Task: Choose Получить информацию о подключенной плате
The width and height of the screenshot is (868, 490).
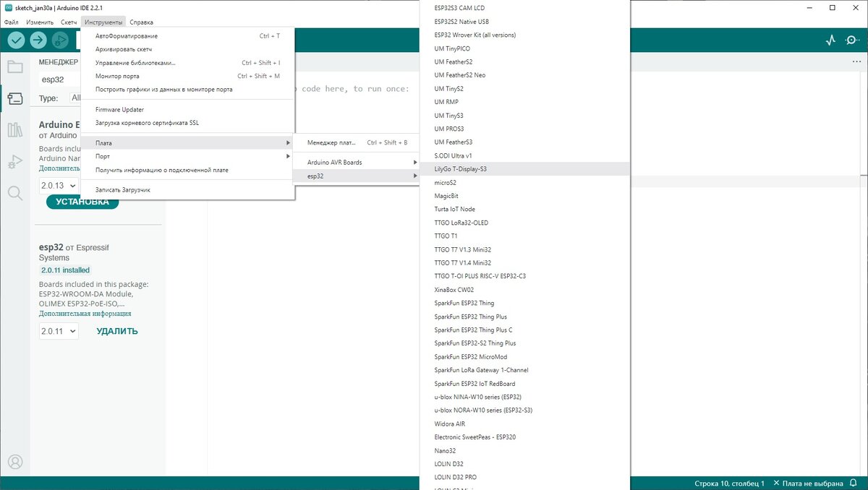Action: coord(188,170)
